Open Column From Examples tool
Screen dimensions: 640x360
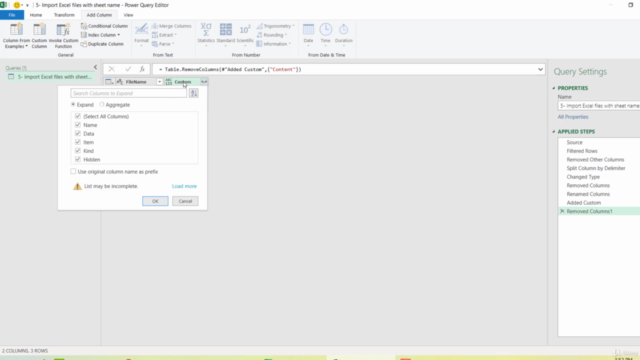16,36
